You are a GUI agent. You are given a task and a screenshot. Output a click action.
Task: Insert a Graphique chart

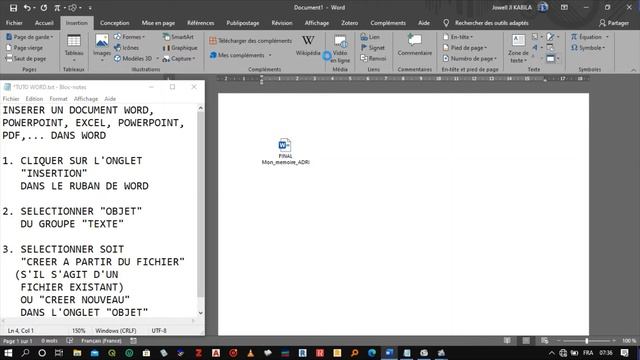[x=180, y=48]
